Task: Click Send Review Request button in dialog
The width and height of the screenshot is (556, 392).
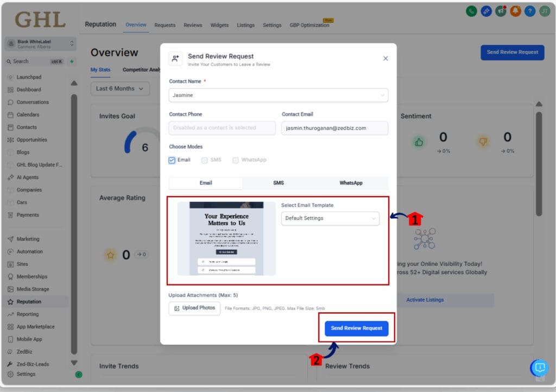Action: pyautogui.click(x=356, y=328)
